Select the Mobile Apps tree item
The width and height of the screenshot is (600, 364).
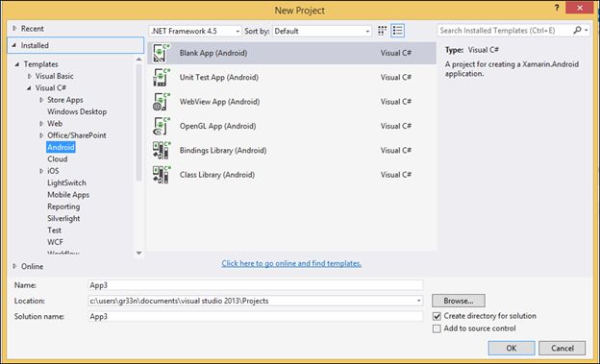(x=68, y=195)
